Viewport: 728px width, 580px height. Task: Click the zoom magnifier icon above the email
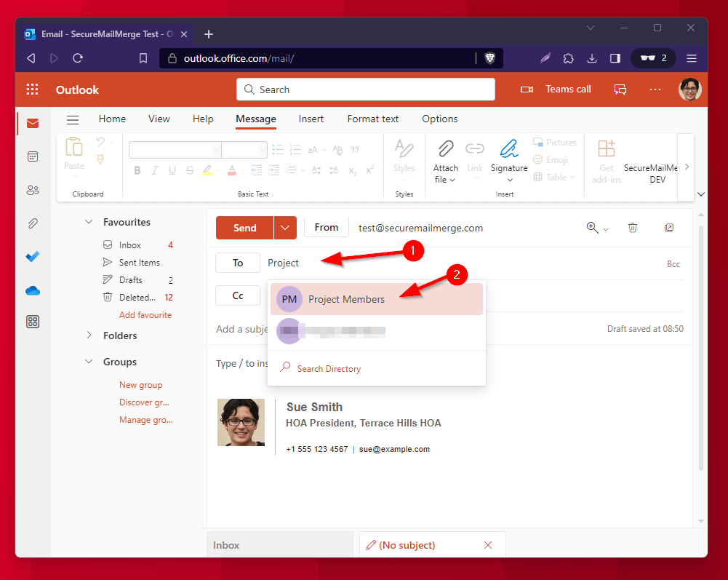point(591,227)
